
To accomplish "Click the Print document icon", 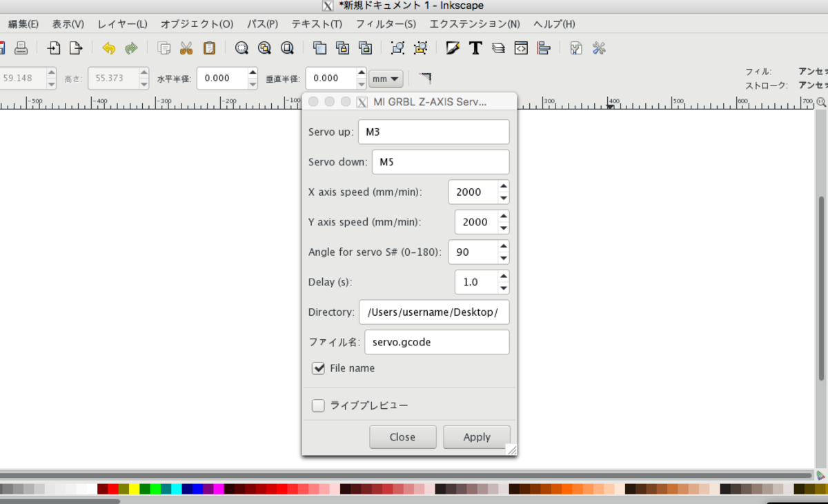I will click(21, 48).
